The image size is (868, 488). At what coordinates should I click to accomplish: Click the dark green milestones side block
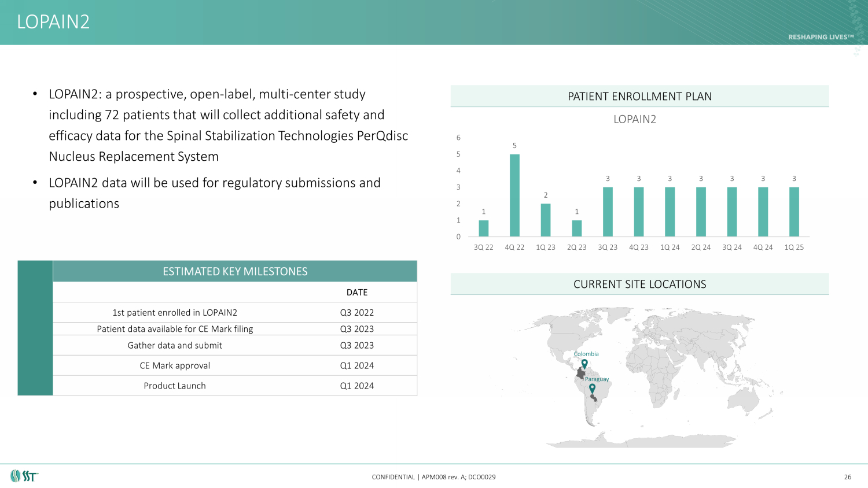[x=35, y=328]
